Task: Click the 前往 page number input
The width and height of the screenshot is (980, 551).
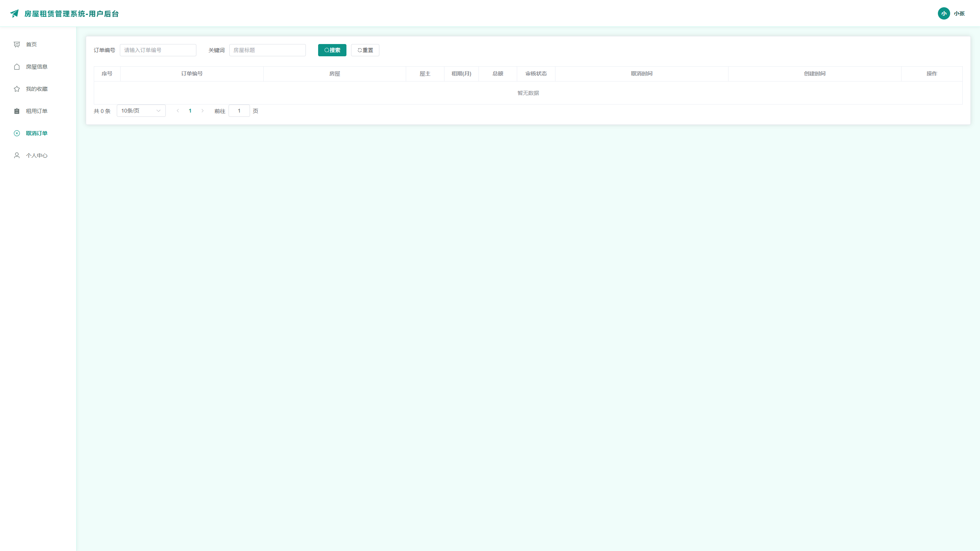Action: tap(239, 111)
